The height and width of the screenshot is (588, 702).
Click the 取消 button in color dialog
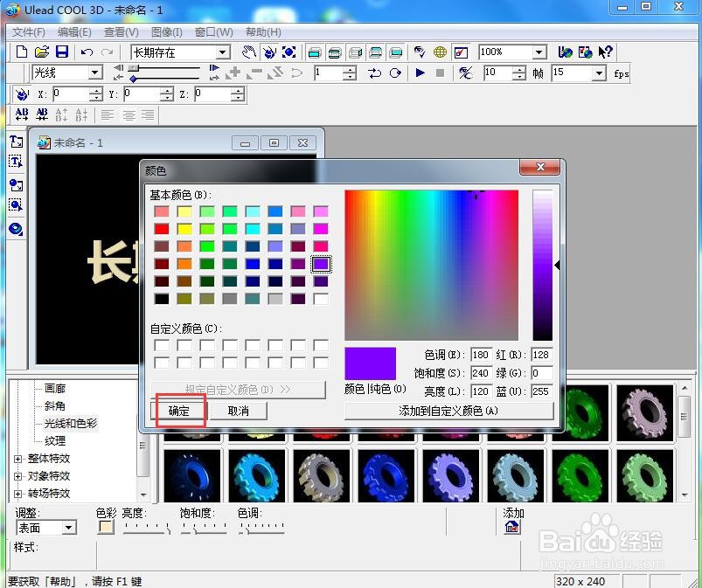click(x=238, y=411)
